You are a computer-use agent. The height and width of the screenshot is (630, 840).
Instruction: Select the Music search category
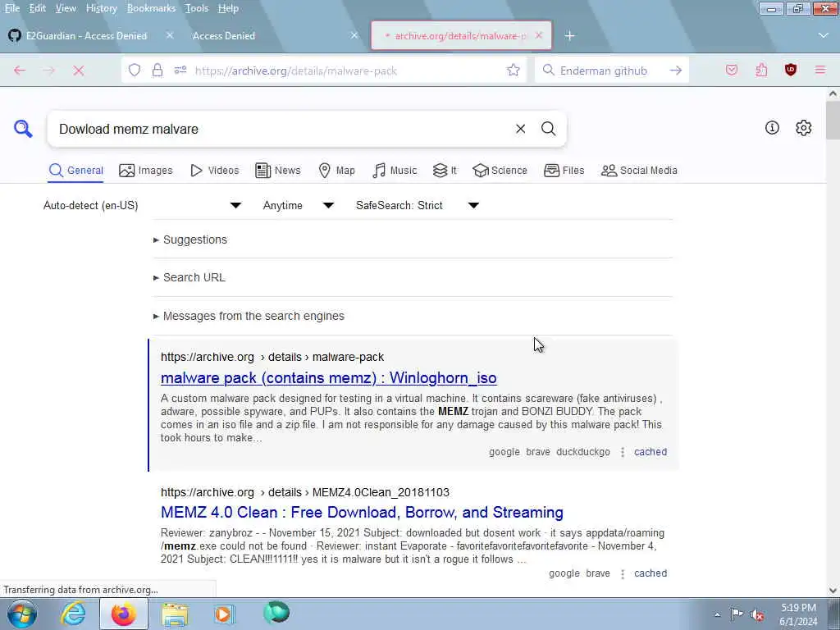coord(395,171)
